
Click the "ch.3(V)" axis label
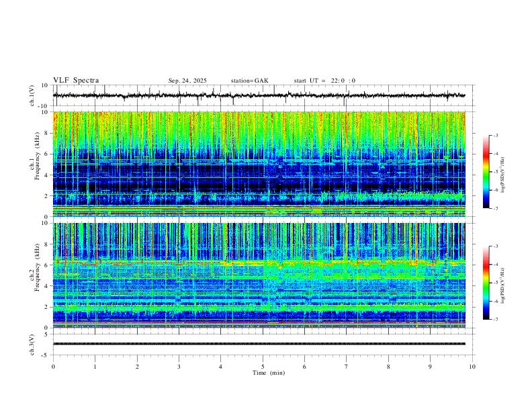coord(32,345)
